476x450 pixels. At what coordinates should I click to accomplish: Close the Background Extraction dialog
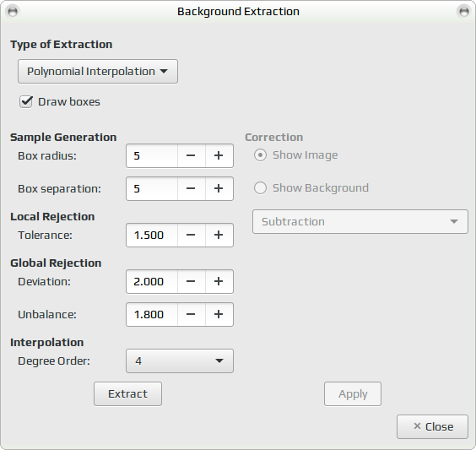(x=432, y=426)
